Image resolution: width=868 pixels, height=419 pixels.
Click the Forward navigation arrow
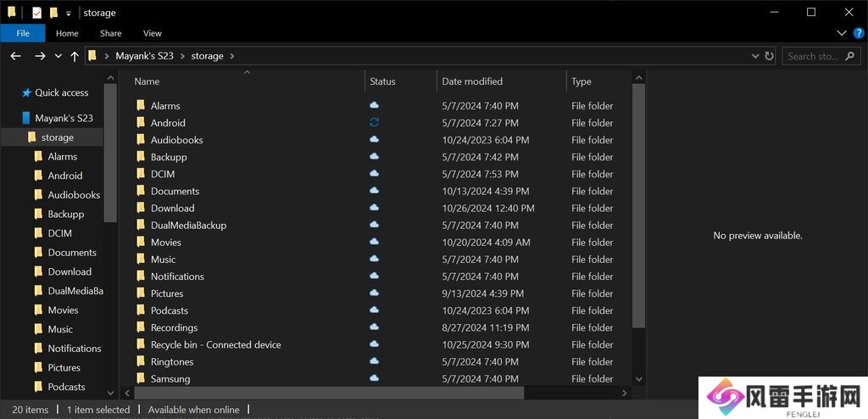[40, 56]
